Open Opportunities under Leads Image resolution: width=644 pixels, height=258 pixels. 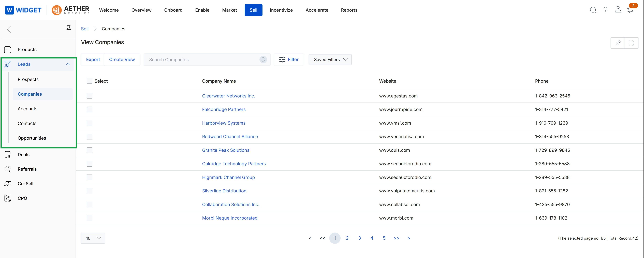point(32,138)
